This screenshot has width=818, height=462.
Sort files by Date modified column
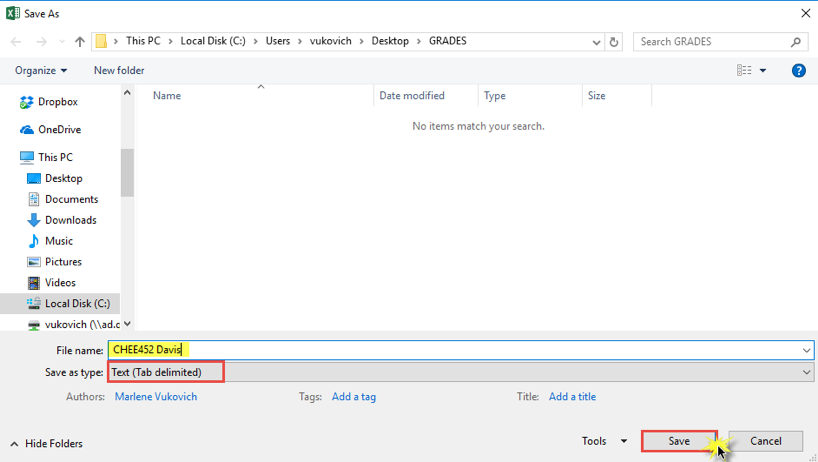click(x=412, y=96)
